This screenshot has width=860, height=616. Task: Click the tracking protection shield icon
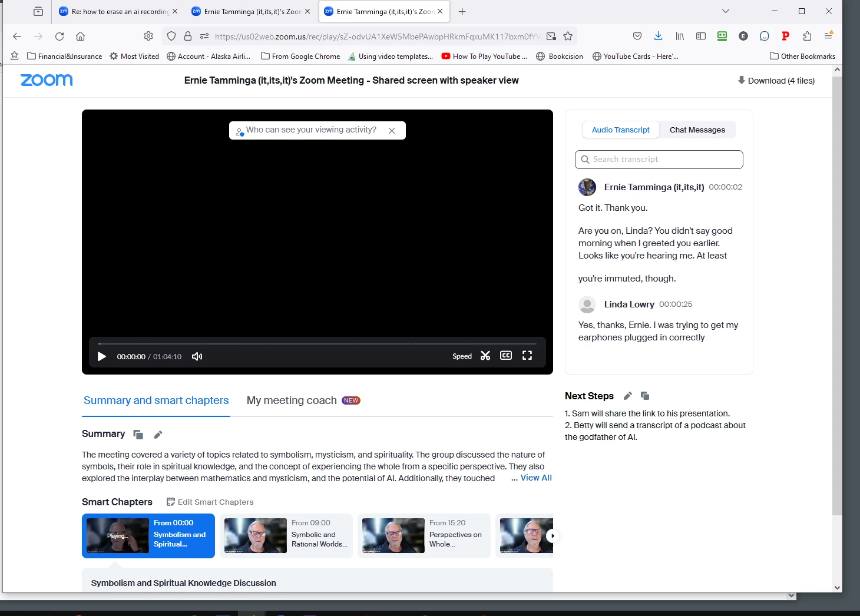pyautogui.click(x=171, y=36)
